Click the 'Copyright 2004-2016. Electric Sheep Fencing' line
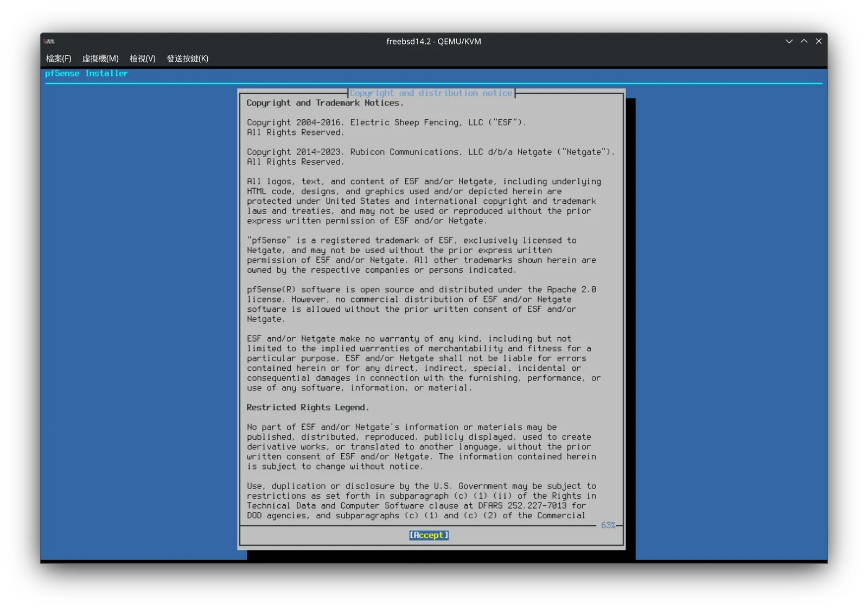The image size is (868, 611). [x=386, y=123]
